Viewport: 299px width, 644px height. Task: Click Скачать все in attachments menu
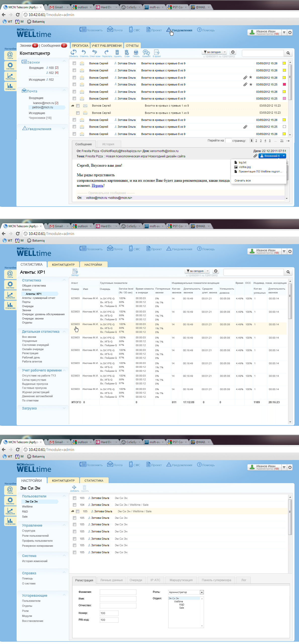coord(242,180)
